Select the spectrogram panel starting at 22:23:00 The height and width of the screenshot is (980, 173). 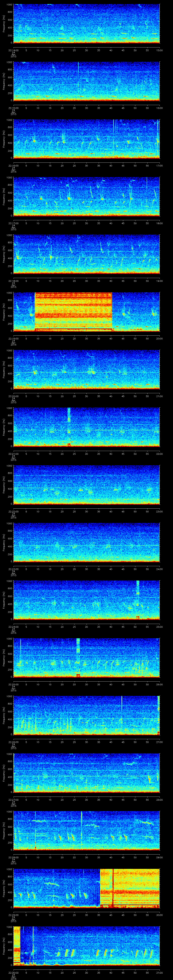pos(87,543)
